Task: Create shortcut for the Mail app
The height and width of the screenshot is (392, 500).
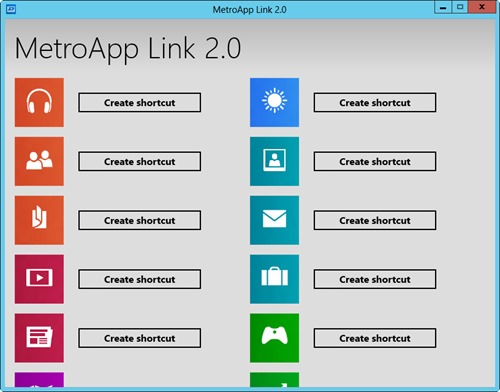Action: [375, 220]
